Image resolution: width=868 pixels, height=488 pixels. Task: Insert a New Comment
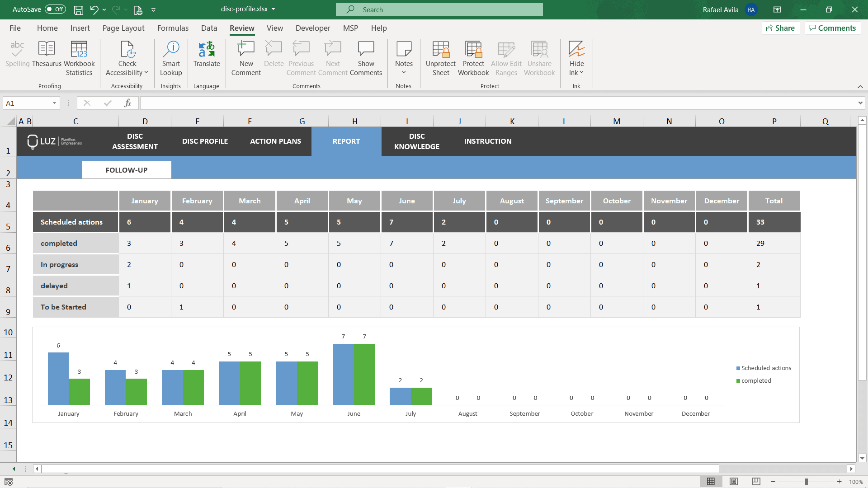(x=245, y=57)
